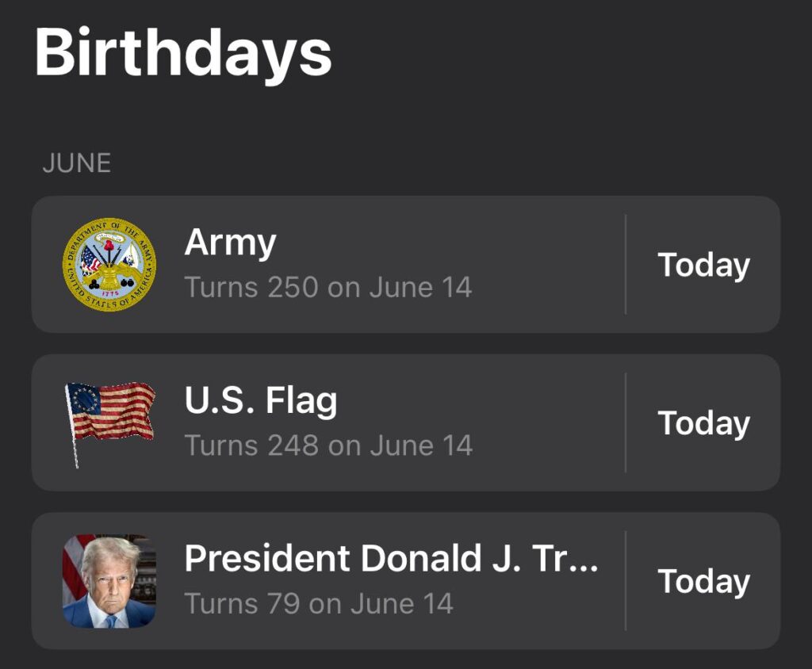812x669 pixels.
Task: Open the Department of the Army seal icon
Action: (x=109, y=264)
